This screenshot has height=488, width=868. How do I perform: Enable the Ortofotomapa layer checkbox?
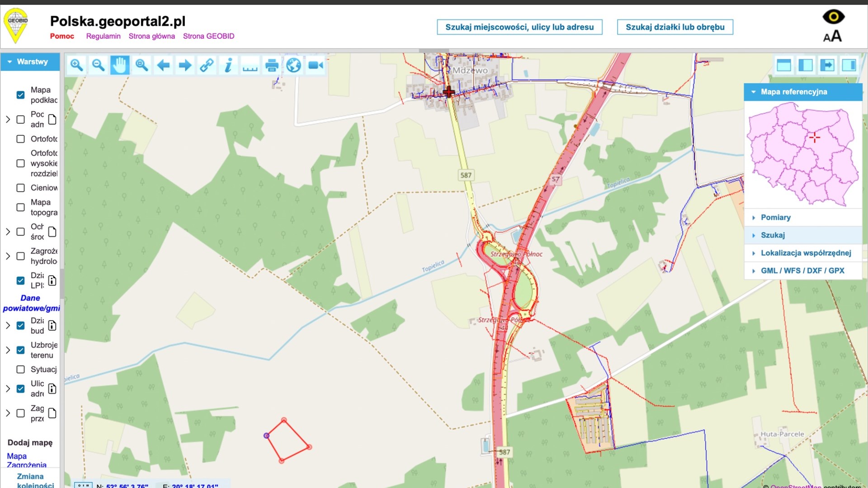20,139
